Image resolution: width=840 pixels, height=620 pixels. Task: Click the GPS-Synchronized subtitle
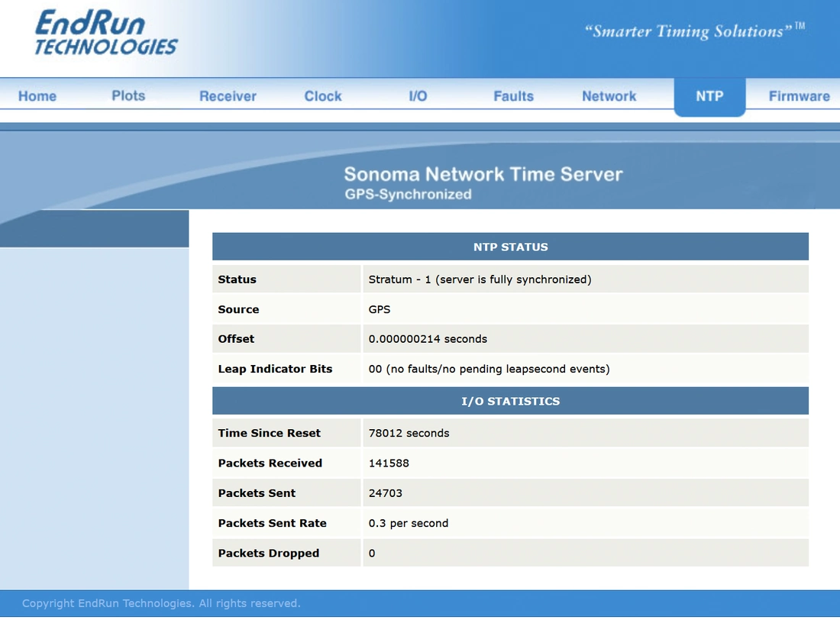tap(409, 195)
